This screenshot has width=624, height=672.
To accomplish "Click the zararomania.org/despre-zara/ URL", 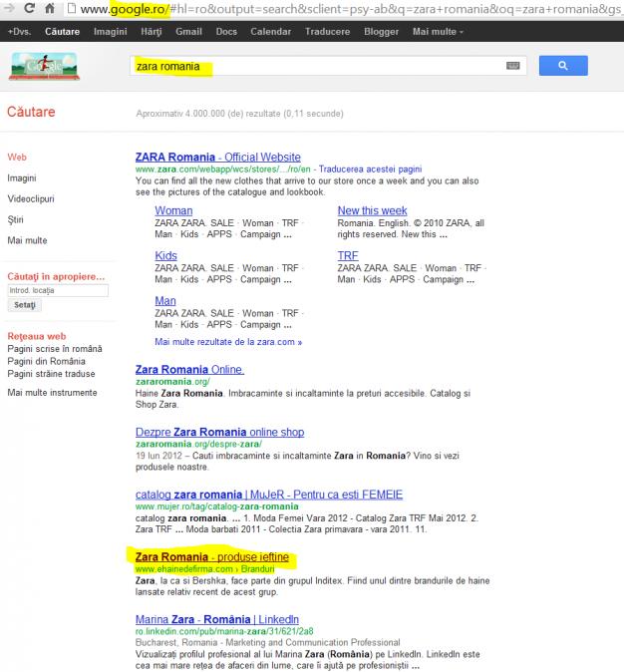I will tap(198, 444).
